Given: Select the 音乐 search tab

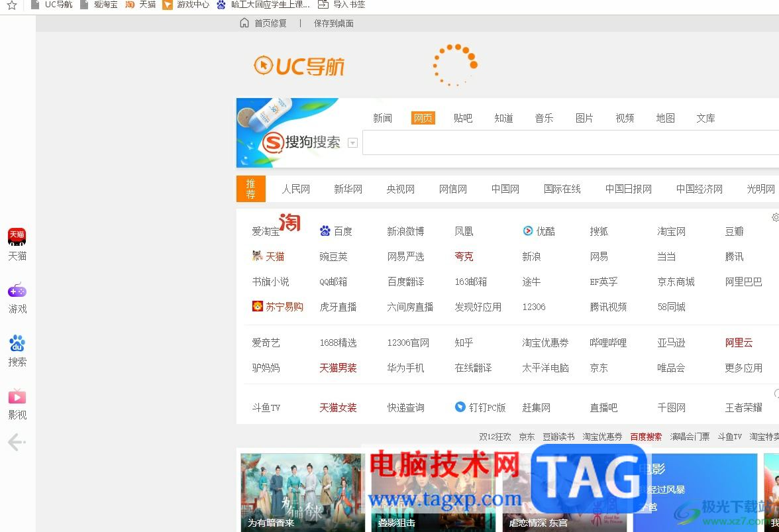Looking at the screenshot, I should 544,118.
